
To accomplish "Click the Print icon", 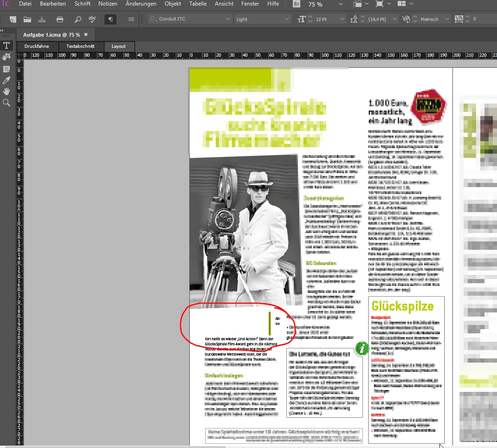I will pyautogui.click(x=59, y=19).
